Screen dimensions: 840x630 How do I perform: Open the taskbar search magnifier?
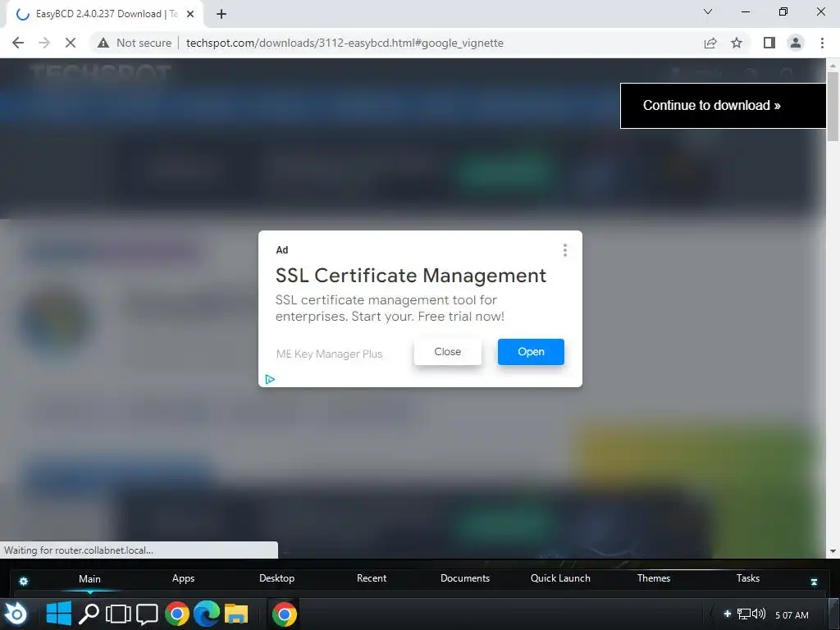tap(89, 614)
